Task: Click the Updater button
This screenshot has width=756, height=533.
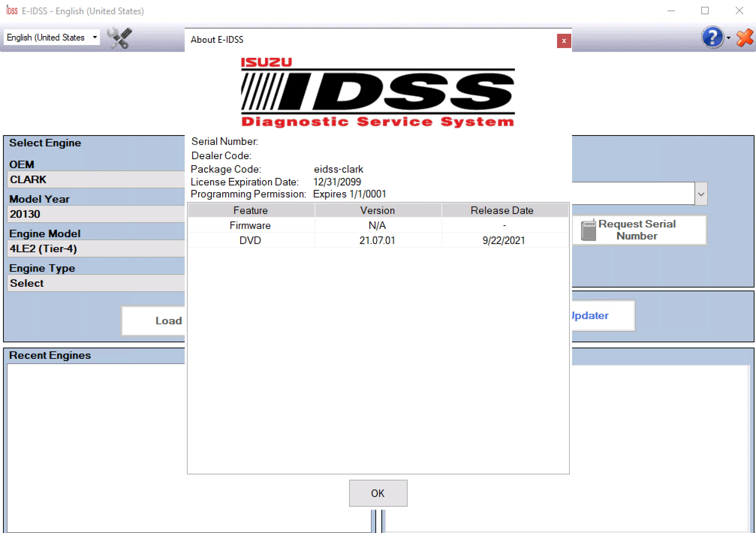Action: [604, 316]
